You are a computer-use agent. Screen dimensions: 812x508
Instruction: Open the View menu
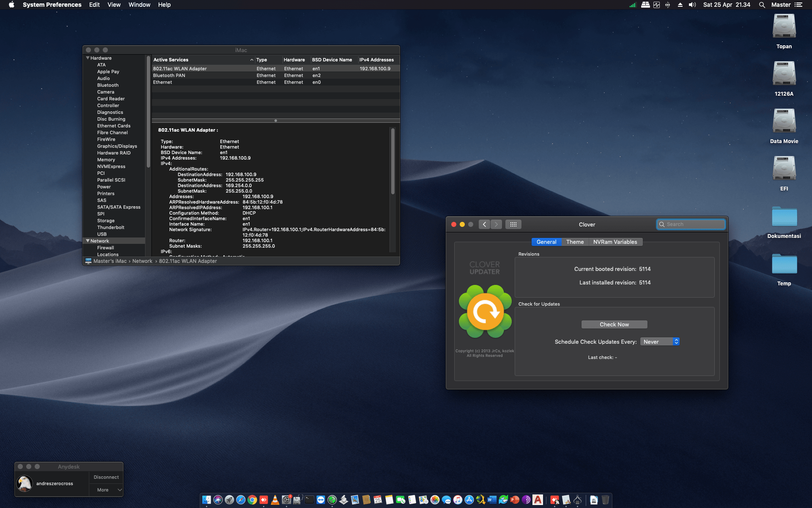[x=114, y=5]
